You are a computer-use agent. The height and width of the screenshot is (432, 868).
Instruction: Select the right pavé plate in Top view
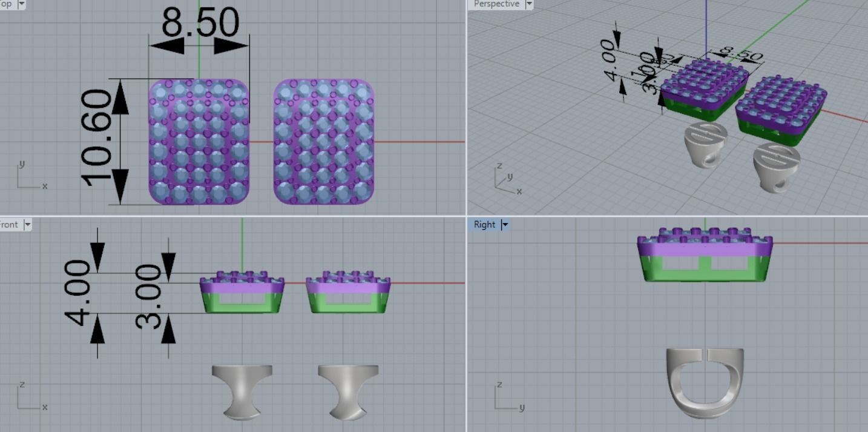coord(324,142)
